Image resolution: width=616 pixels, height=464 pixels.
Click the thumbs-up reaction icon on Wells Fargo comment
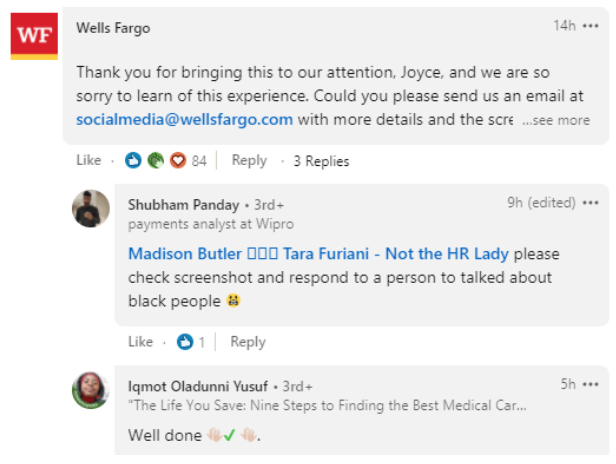click(135, 160)
